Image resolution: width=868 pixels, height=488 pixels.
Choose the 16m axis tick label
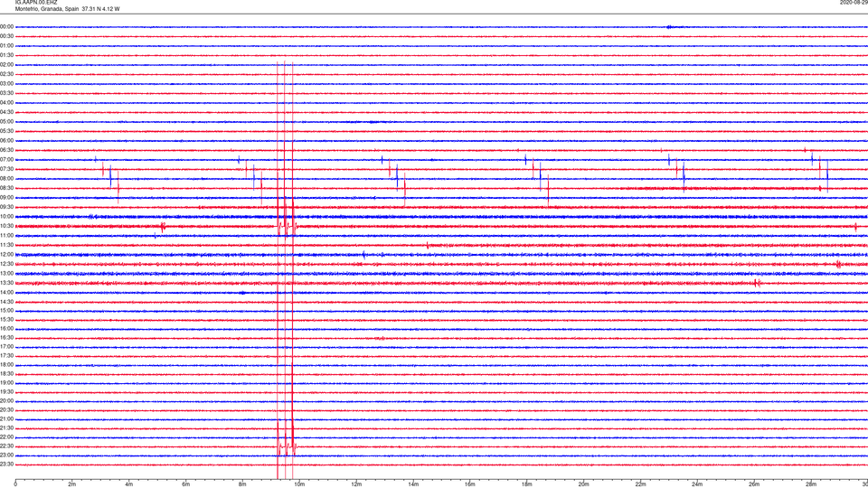(x=470, y=484)
